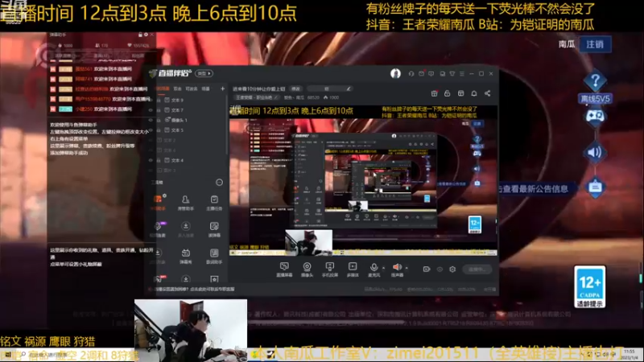Screen dimensions: 644x362
Task: Toggle visibility of the 文本 5 source
Action: click(151, 130)
